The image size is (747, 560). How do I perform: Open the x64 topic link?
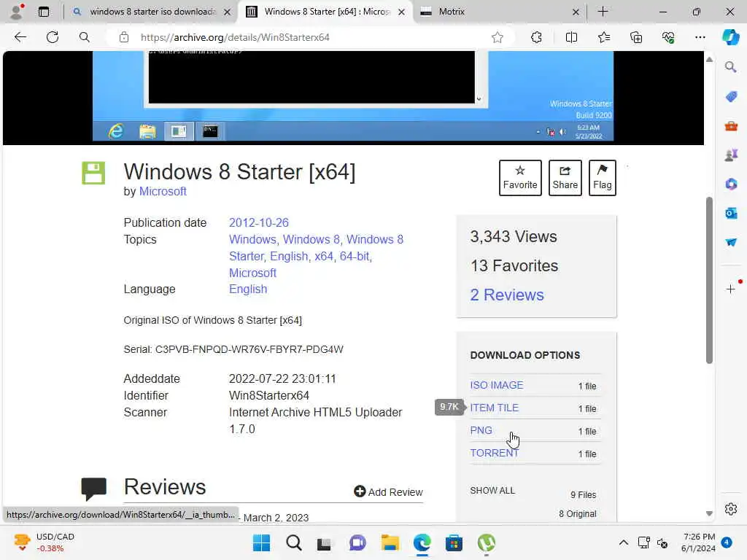pos(323,256)
